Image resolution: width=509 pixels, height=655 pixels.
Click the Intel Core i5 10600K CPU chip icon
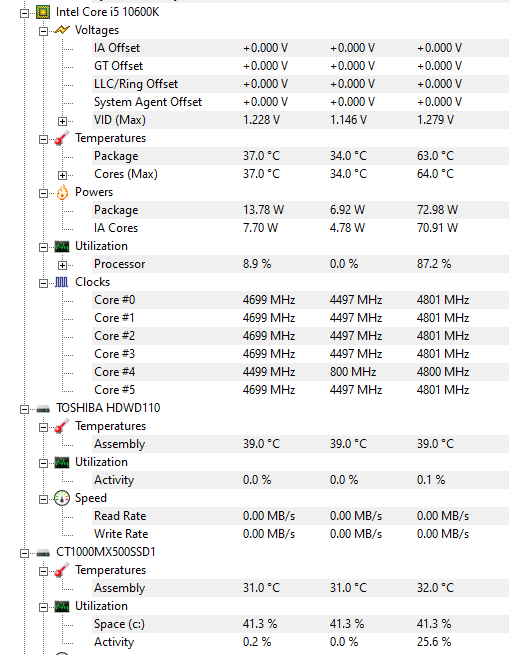[43, 12]
